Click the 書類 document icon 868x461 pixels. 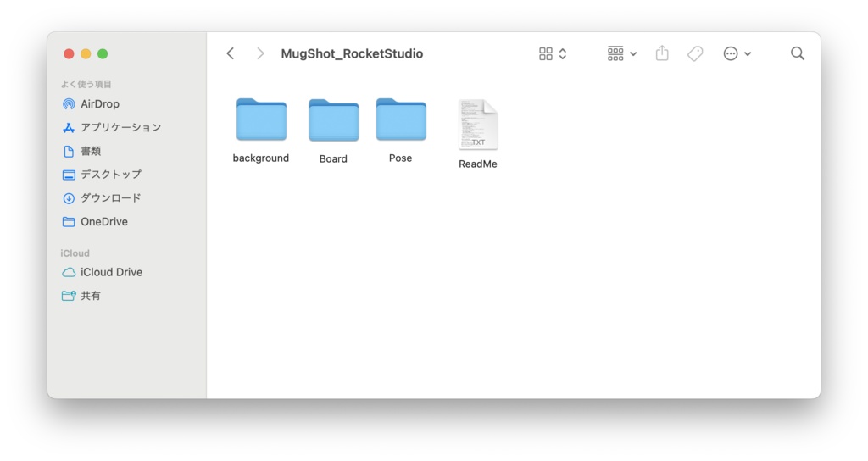coord(69,151)
